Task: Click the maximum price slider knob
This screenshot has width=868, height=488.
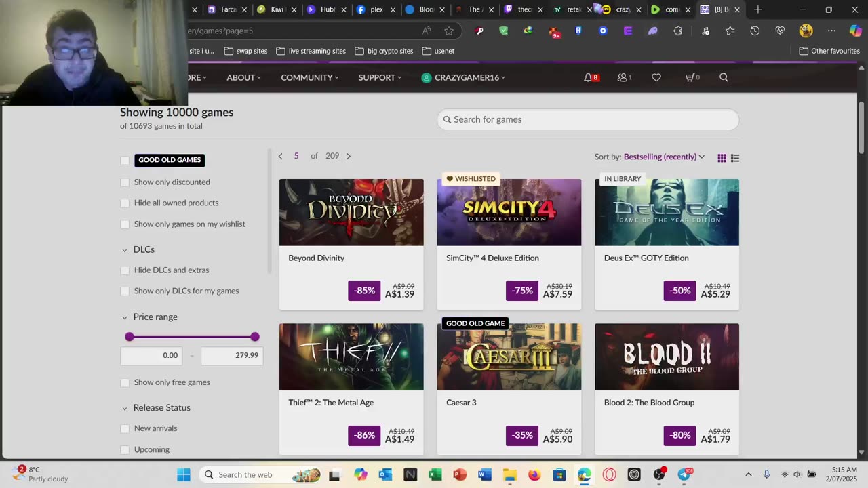Action: pos(254,337)
